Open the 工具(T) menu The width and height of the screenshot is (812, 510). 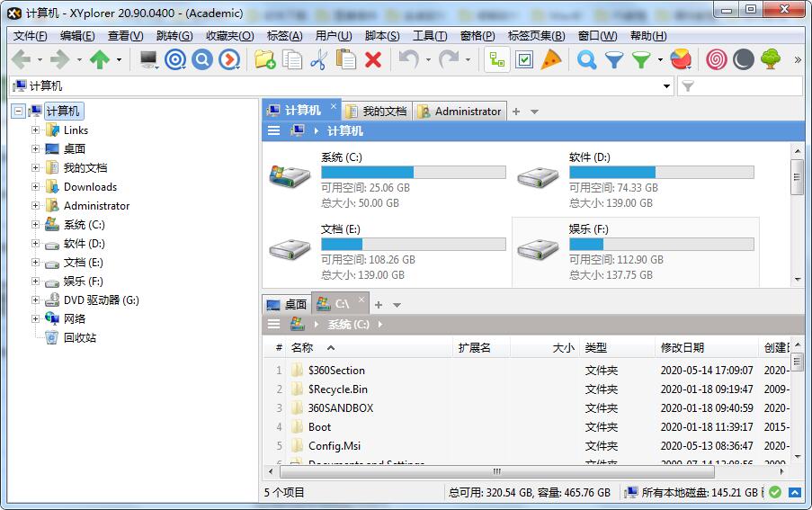pyautogui.click(x=429, y=36)
